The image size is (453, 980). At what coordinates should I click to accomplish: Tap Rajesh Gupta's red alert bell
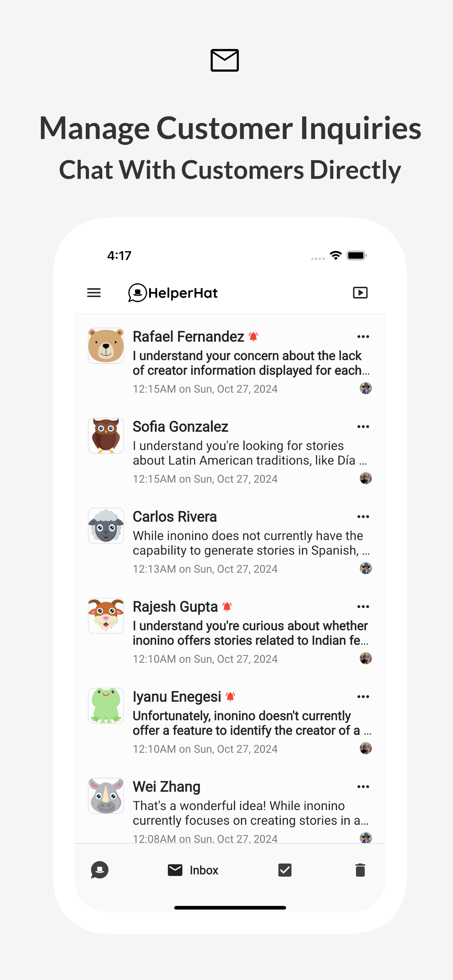(227, 606)
